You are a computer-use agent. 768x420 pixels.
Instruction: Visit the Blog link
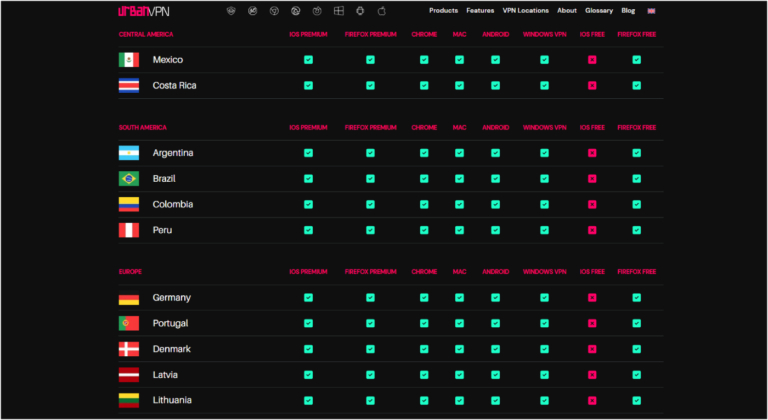628,11
